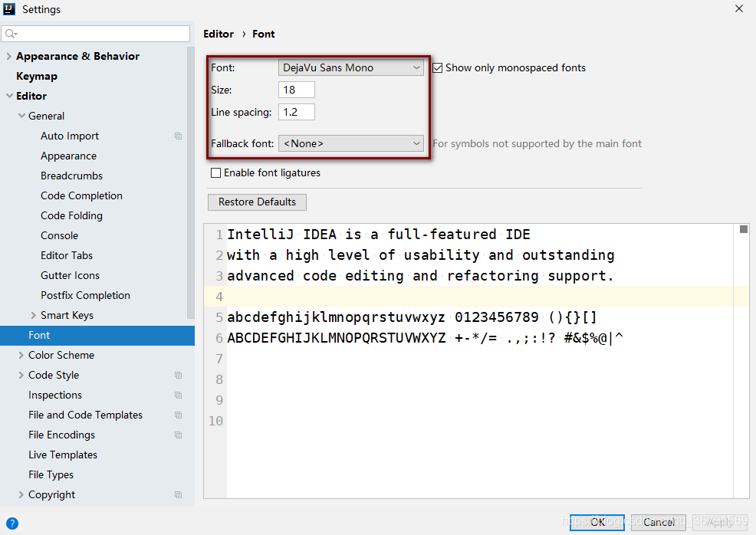Open the Fallback font dropdown

[351, 143]
